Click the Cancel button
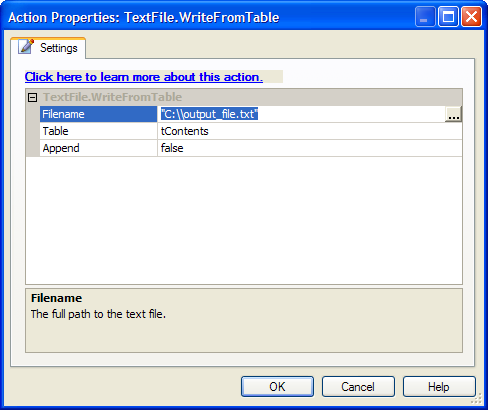 (358, 387)
